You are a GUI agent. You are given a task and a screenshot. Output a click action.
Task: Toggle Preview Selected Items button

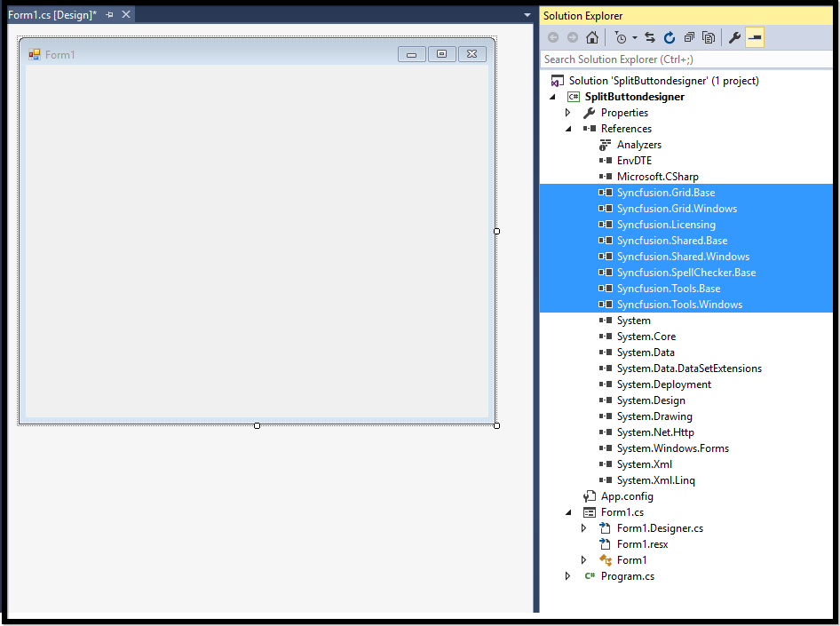click(754, 37)
